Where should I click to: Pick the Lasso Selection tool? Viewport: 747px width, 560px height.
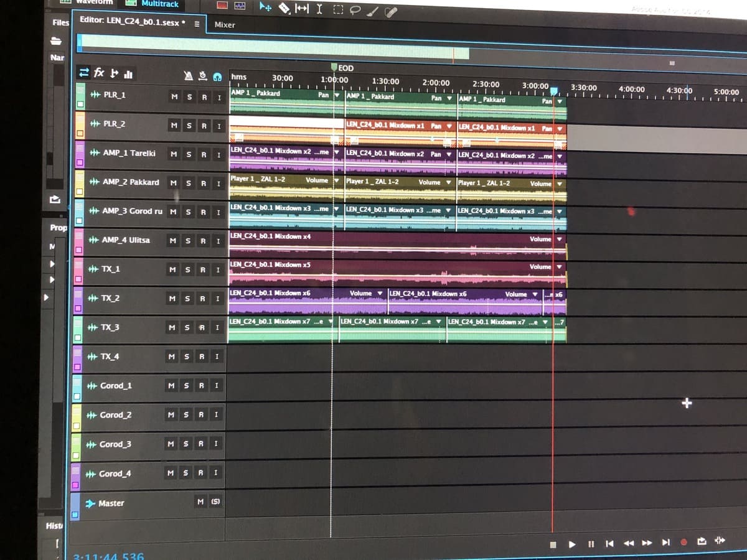[x=356, y=7]
